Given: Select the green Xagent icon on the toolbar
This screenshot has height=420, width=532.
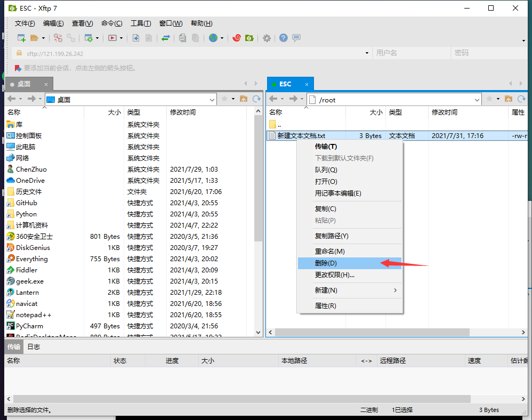Looking at the screenshot, I should coord(249,38).
